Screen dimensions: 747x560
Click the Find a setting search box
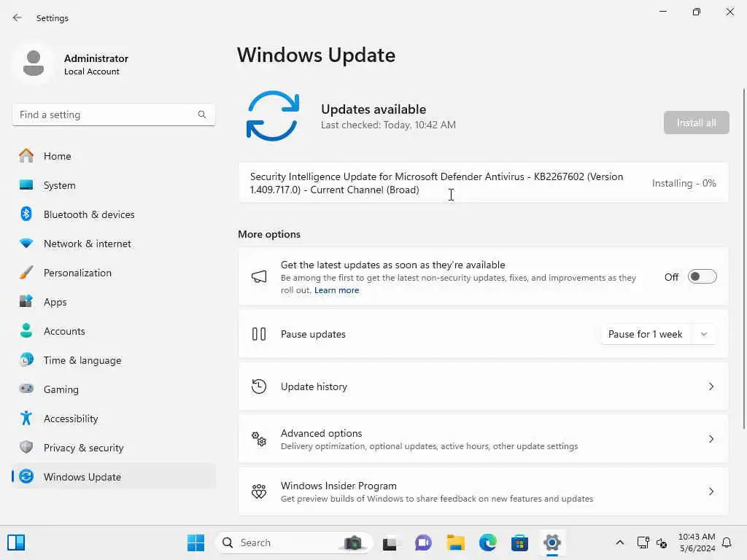pos(113,114)
